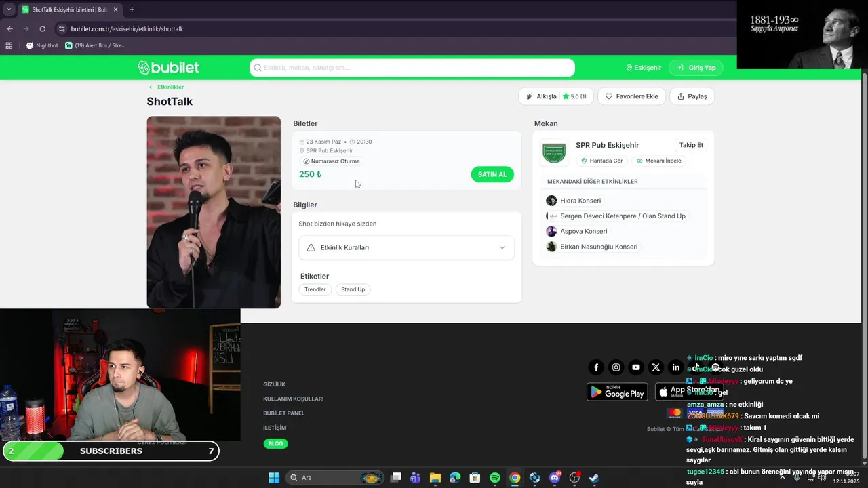This screenshot has height=488, width=868.
Task: Click the Haritada Gör map button
Action: [602, 161]
